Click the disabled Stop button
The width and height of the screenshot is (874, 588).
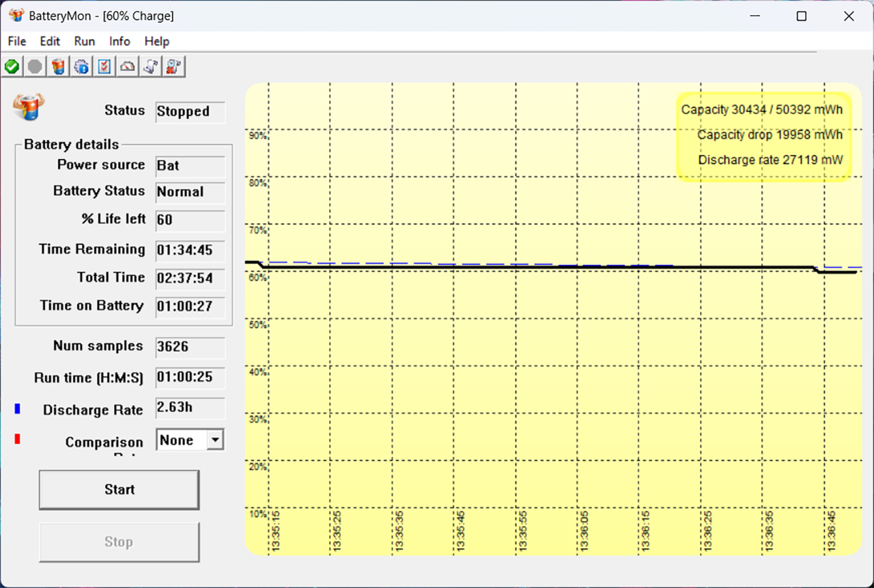point(119,542)
